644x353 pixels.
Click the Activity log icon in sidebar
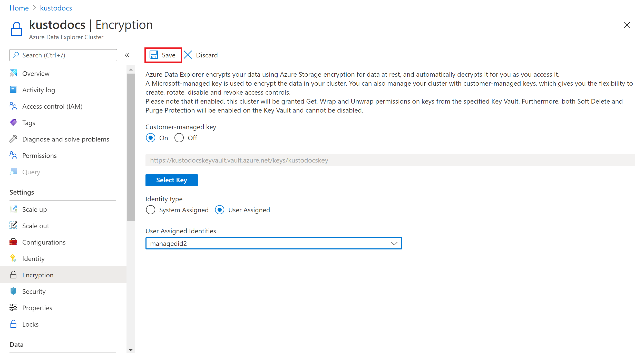[14, 90]
